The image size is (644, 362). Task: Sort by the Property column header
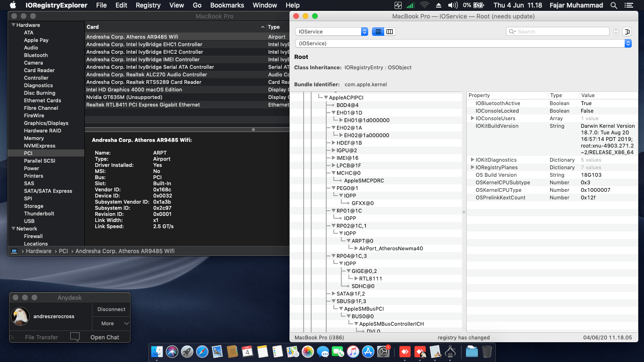[x=507, y=95]
